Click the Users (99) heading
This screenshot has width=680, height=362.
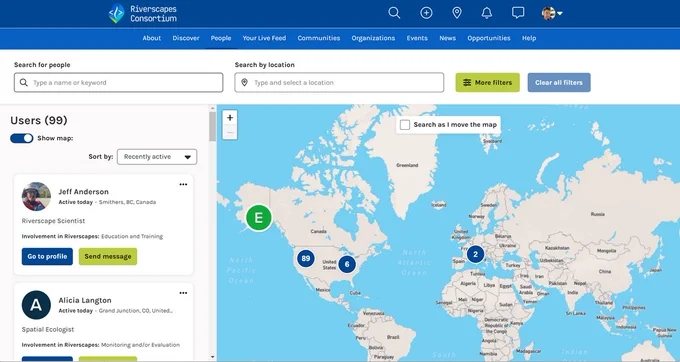pos(39,120)
